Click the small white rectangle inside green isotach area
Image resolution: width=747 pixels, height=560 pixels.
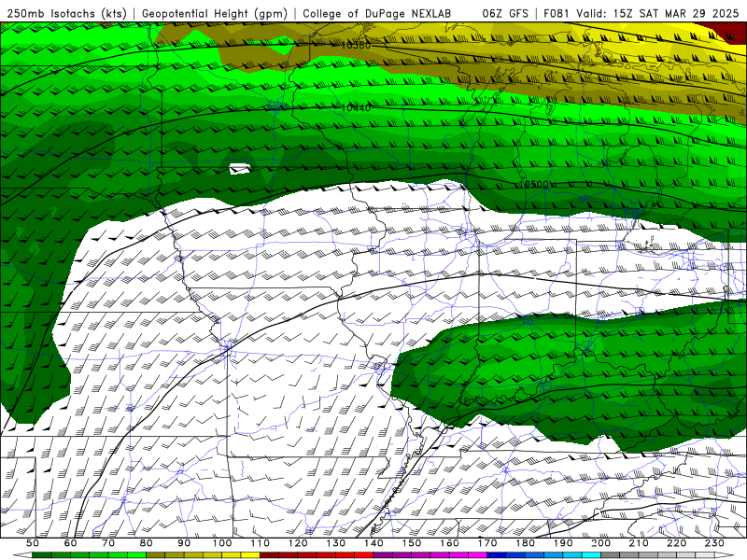click(x=240, y=169)
